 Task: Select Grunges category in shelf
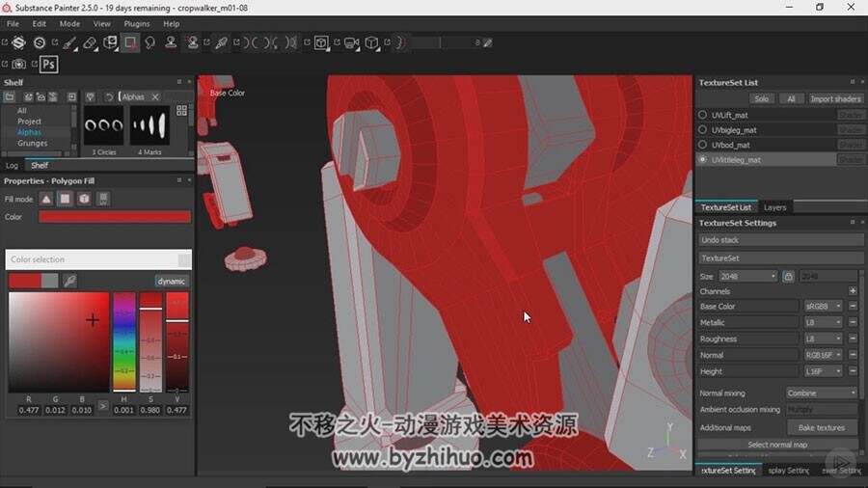pos(32,144)
